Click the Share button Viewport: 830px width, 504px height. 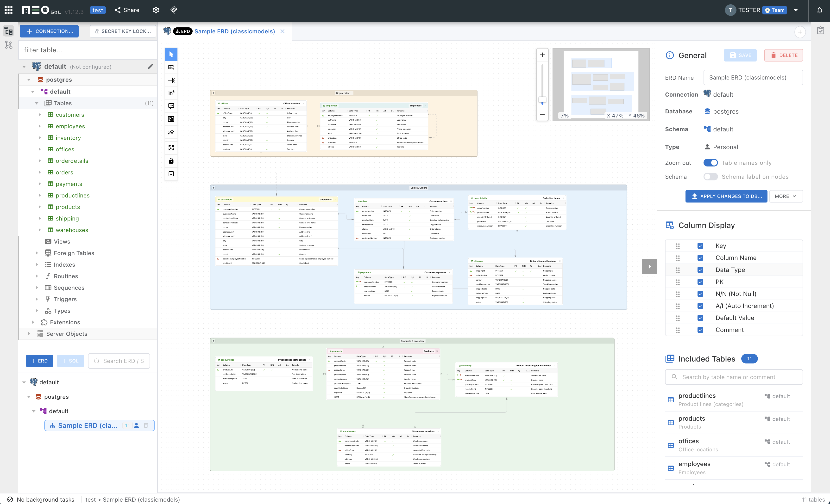pyautogui.click(x=127, y=10)
